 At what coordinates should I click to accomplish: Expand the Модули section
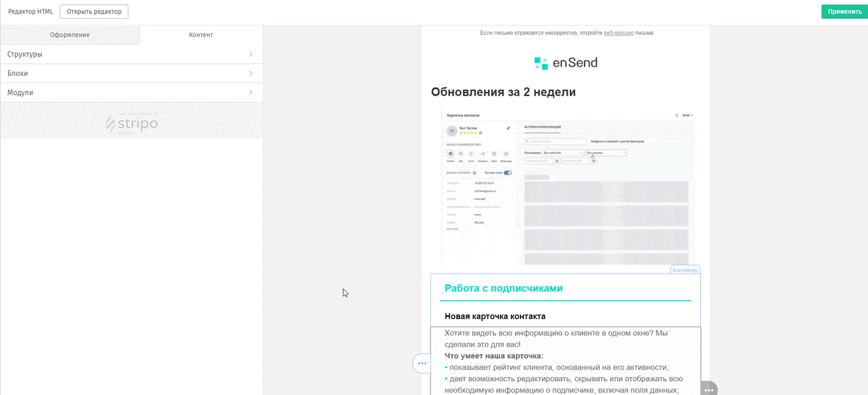pyautogui.click(x=131, y=93)
